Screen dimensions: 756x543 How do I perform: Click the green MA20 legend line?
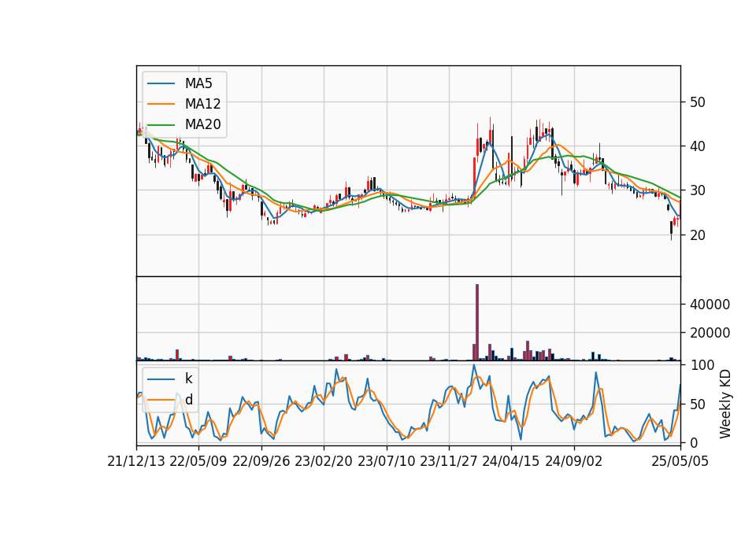point(161,125)
